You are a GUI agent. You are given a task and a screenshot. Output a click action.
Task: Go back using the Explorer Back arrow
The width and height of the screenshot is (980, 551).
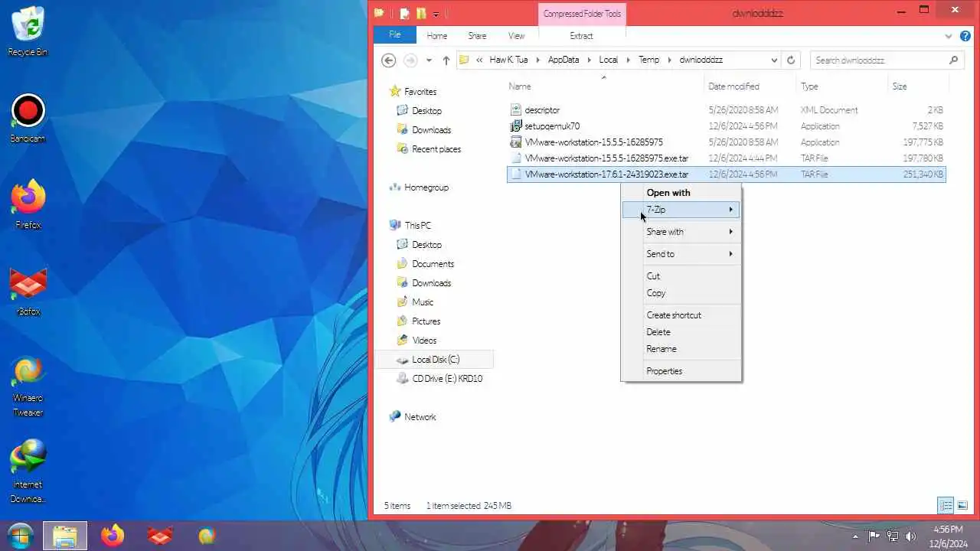tap(388, 60)
